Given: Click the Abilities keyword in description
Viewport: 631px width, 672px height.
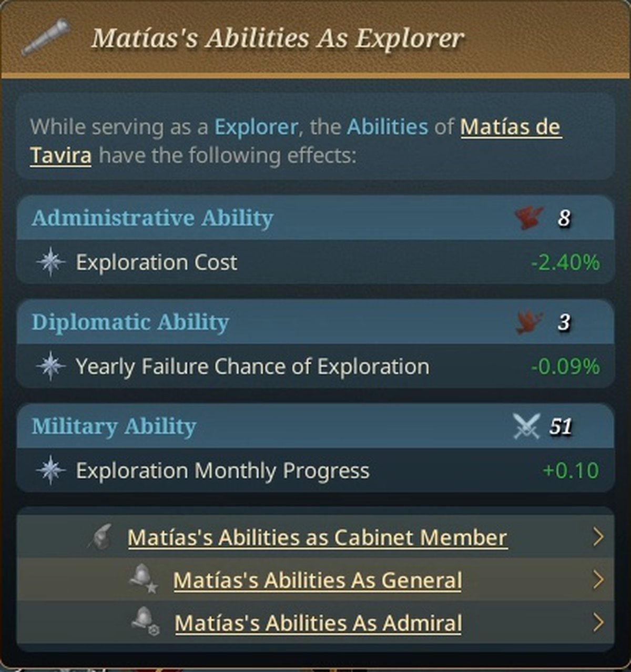Looking at the screenshot, I should (387, 127).
